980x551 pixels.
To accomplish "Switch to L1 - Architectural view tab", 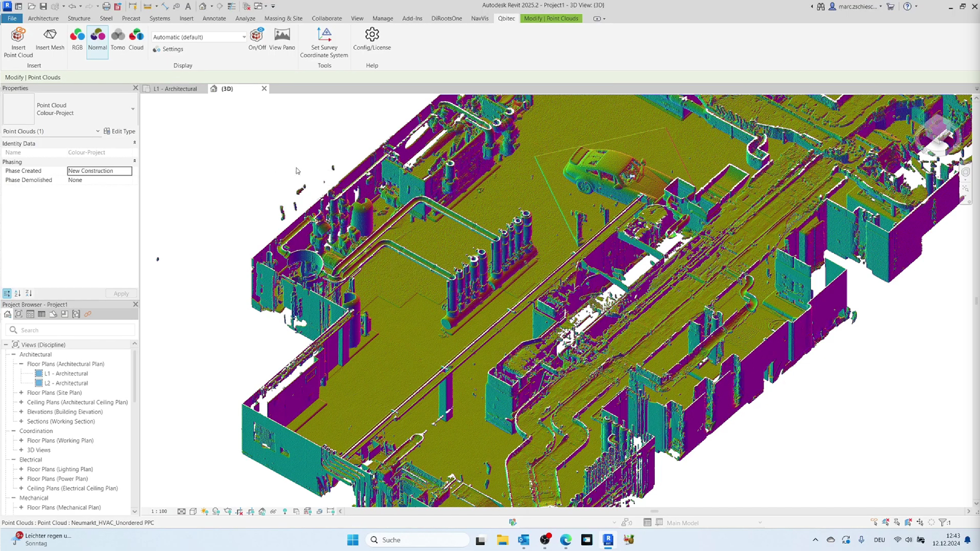I will pyautogui.click(x=175, y=88).
